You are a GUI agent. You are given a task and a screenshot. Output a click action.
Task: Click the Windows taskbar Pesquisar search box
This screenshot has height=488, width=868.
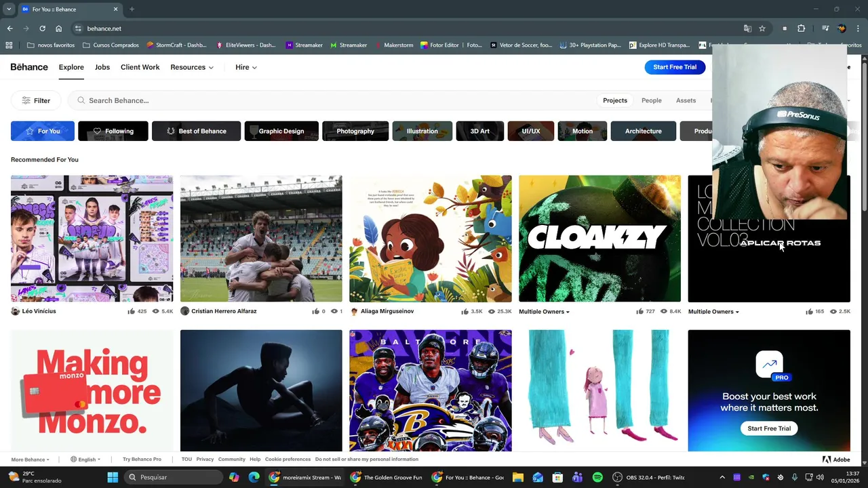pyautogui.click(x=174, y=477)
